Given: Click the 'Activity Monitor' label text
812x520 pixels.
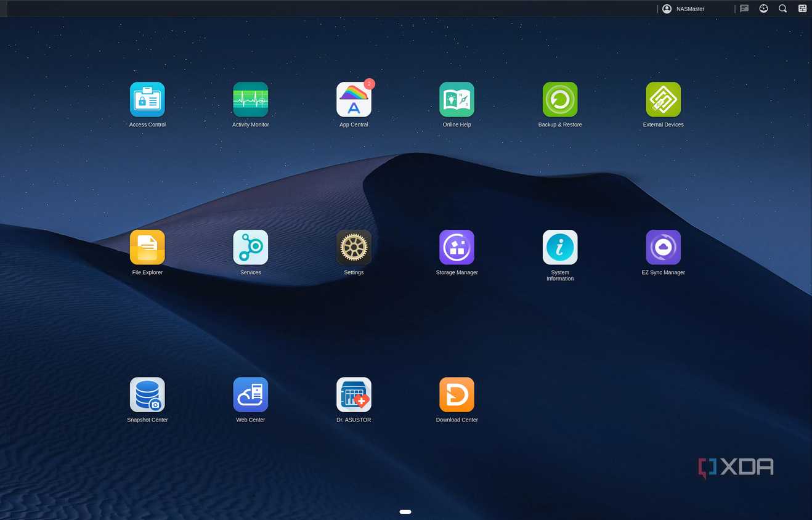Looking at the screenshot, I should point(251,124).
